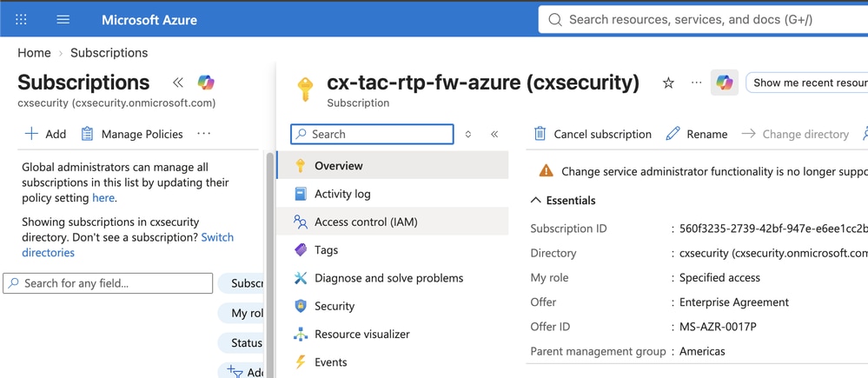This screenshot has width=868, height=378.
Task: Click the Resource visualizer hierarchy icon
Action: 300,335
